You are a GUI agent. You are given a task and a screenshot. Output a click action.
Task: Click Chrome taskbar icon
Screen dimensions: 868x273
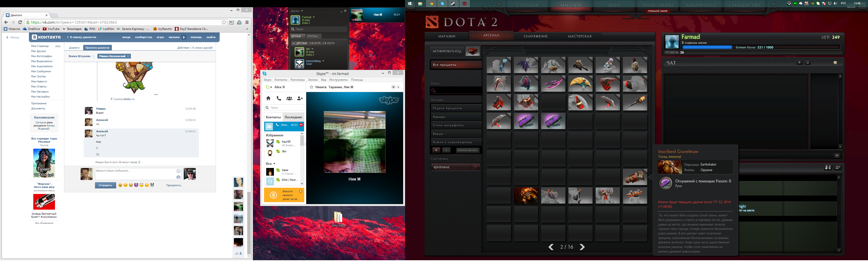pyautogui.click(x=431, y=4)
